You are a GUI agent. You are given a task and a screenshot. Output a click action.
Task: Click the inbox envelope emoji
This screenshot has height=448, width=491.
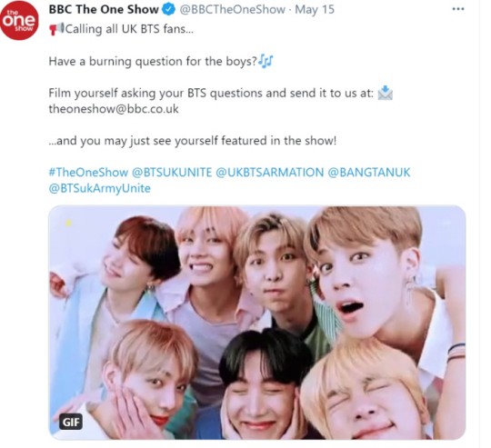(x=385, y=93)
